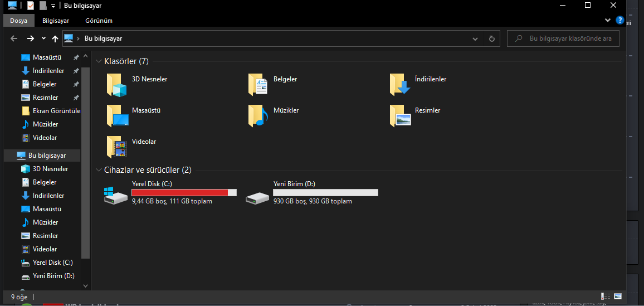Image resolution: width=644 pixels, height=306 pixels.
Task: Select the Yerel Disk (C:) drive icon
Action: click(116, 196)
